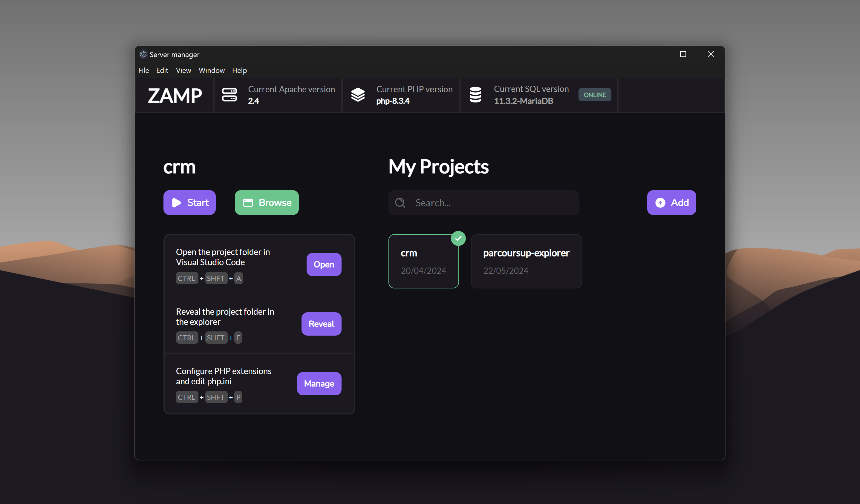The height and width of the screenshot is (504, 860).
Task: Click the play icon inside the Start button
Action: click(x=176, y=202)
